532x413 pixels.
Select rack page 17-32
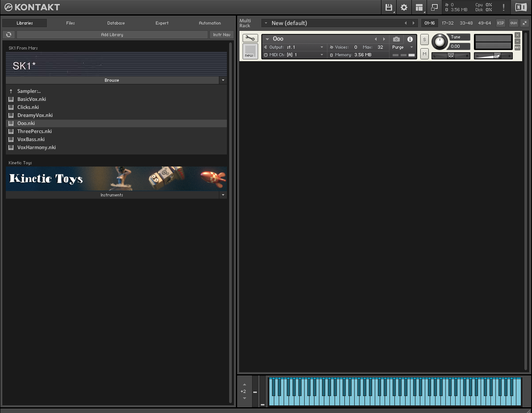tap(448, 23)
